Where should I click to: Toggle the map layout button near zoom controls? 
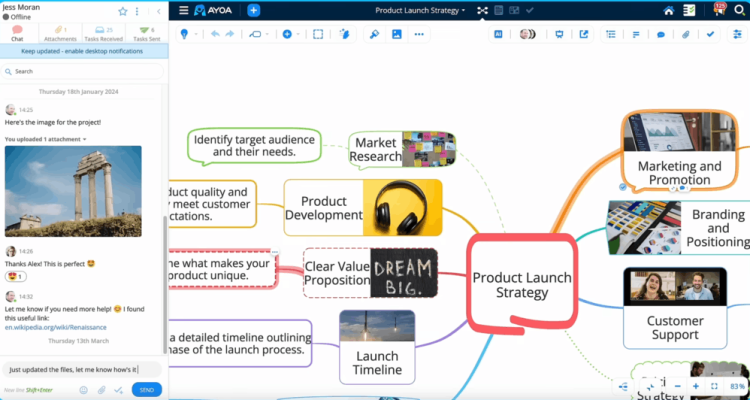click(623, 386)
